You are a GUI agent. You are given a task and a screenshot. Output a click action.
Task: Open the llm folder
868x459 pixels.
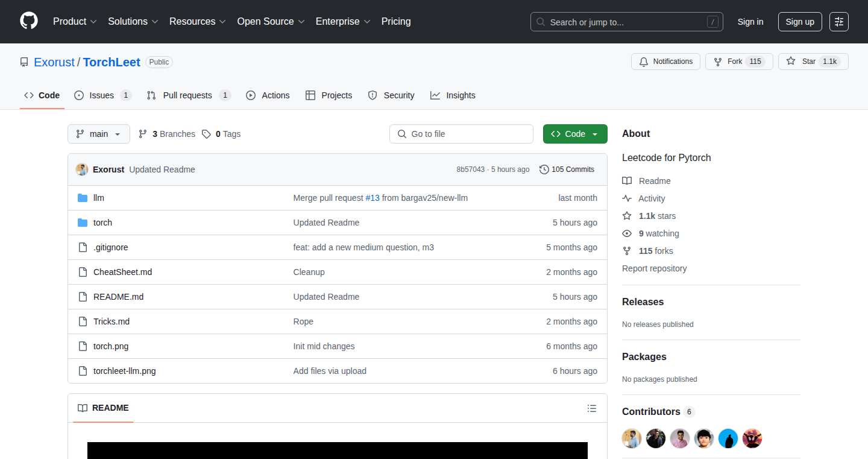99,198
